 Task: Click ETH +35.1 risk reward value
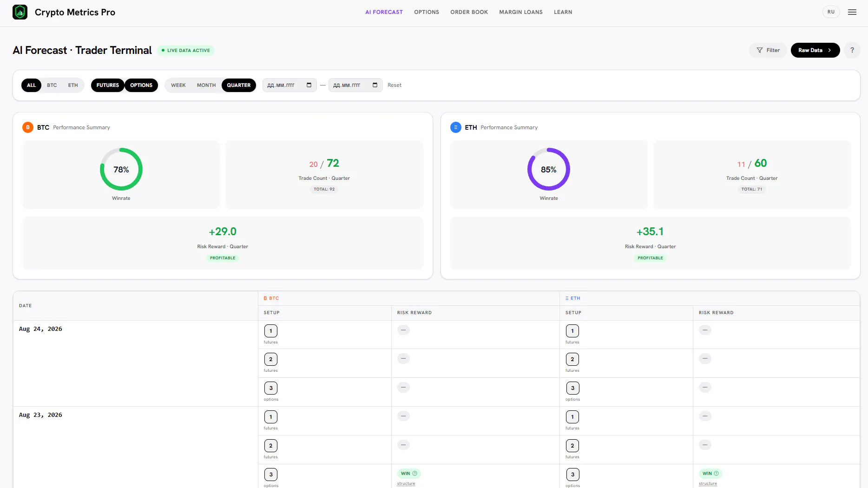pos(650,231)
